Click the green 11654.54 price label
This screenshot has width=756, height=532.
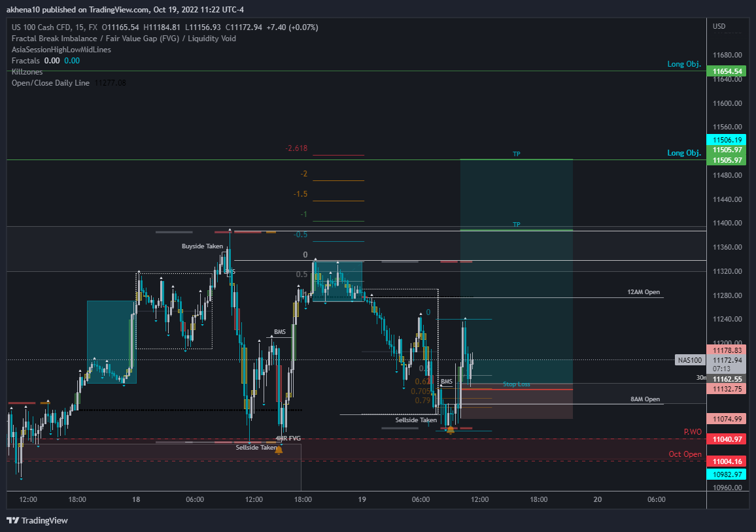coord(727,71)
